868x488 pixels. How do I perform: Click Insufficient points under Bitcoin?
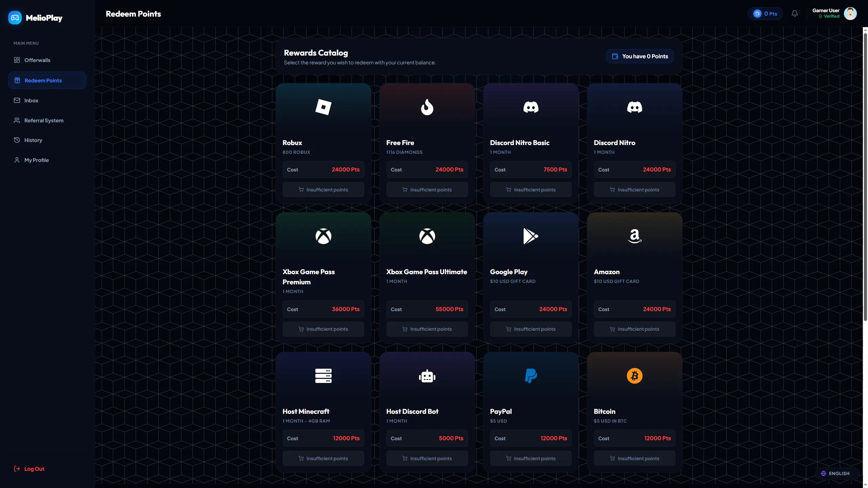tap(634, 458)
